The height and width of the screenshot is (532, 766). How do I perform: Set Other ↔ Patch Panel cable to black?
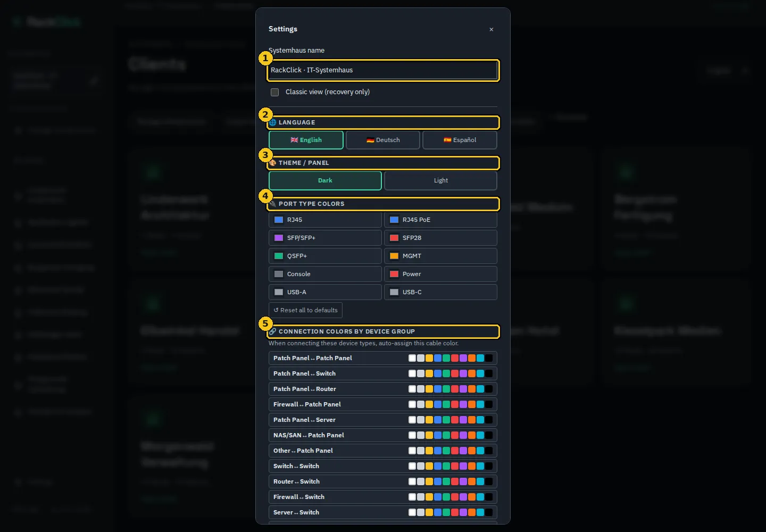(489, 451)
